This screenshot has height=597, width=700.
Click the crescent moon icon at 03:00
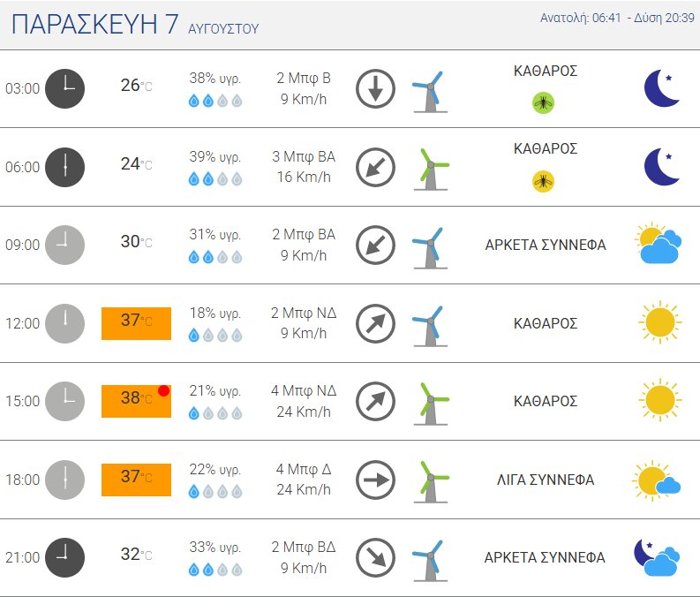tap(662, 88)
